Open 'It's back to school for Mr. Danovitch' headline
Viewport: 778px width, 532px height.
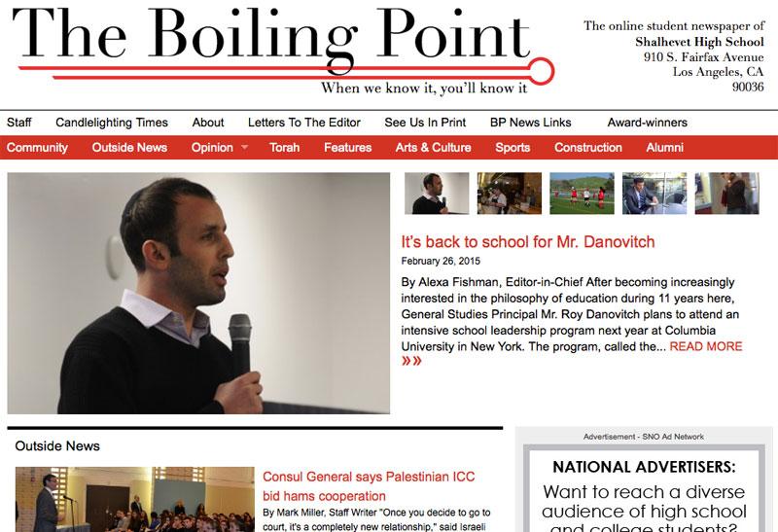(528, 241)
